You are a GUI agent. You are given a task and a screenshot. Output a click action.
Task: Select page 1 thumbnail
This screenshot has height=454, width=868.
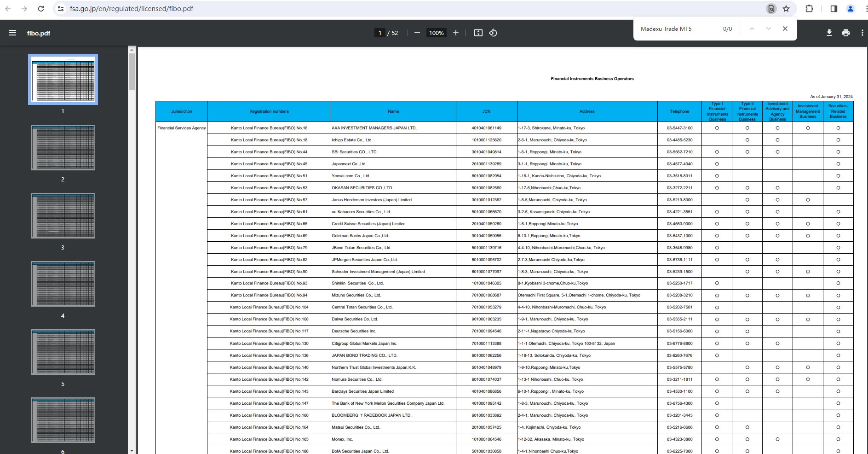pyautogui.click(x=63, y=79)
